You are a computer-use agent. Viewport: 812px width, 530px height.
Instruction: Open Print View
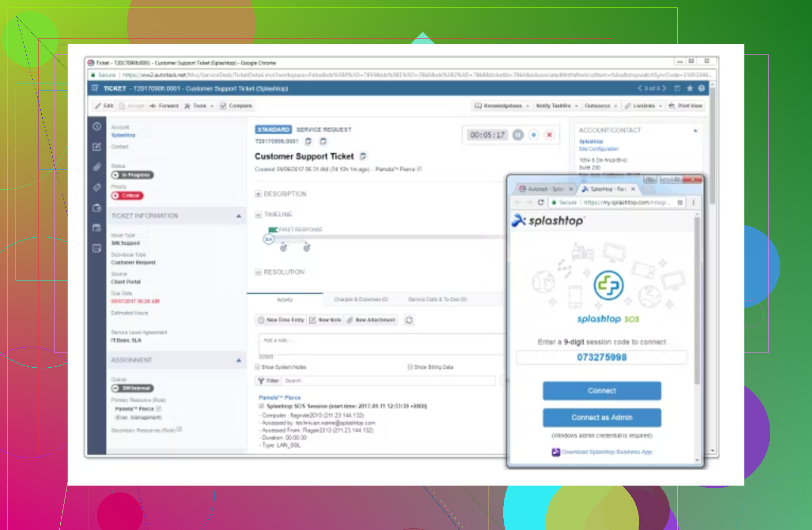click(686, 106)
